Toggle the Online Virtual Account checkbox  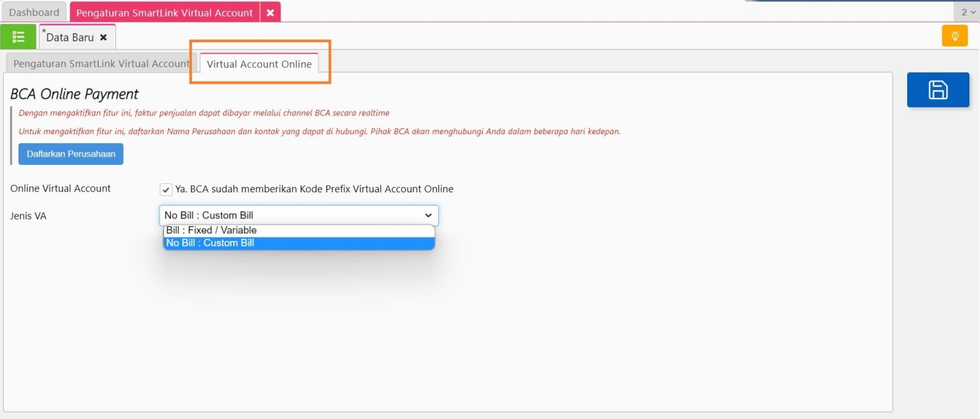click(x=166, y=190)
